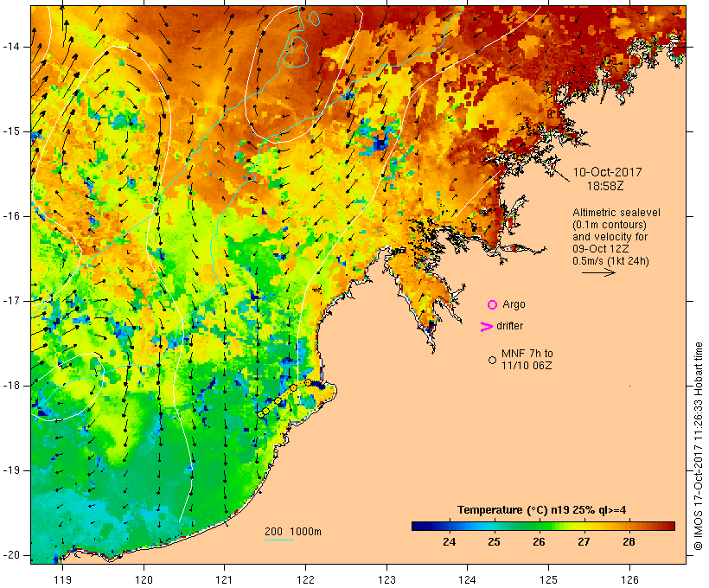Click the 0.5m/s velocity scale arrow

[598, 272]
